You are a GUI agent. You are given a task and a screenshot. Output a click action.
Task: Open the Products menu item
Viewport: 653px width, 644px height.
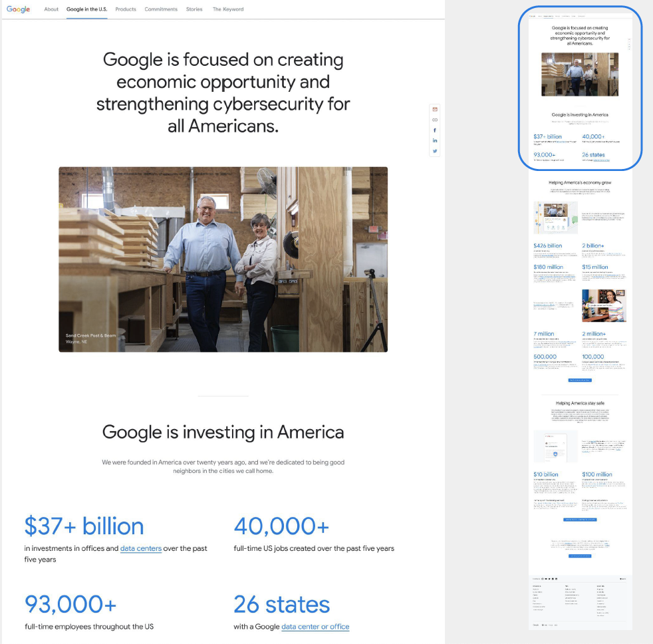tap(126, 9)
